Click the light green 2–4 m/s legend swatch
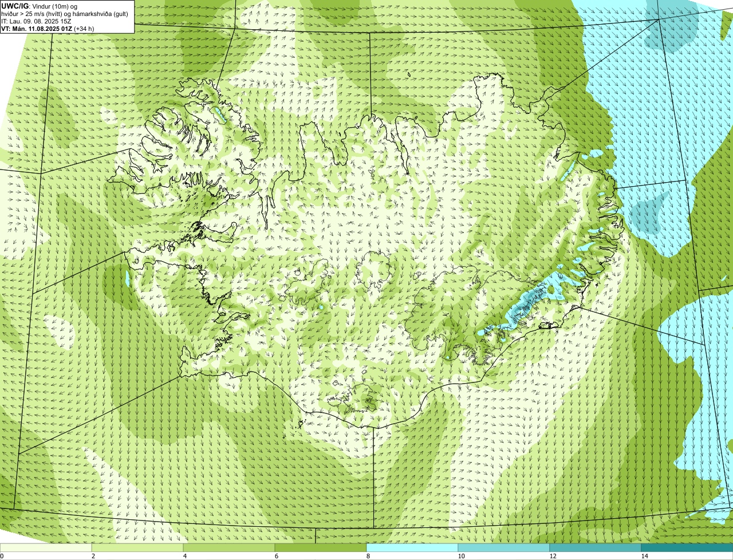Viewport: 733px width, 560px height. [137, 548]
